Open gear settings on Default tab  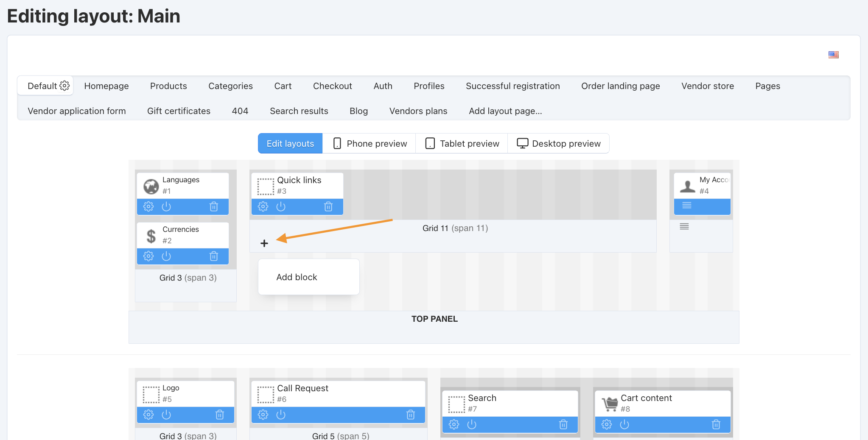tap(64, 86)
